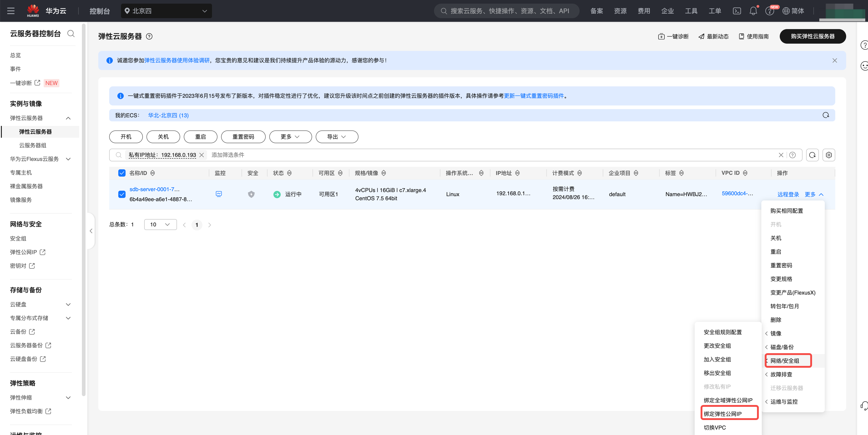The height and width of the screenshot is (435, 868).
Task: Select page 1 in pagination
Action: (197, 225)
